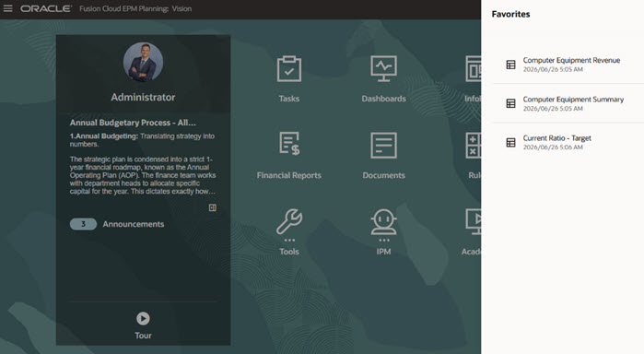This screenshot has height=354, width=644.
Task: Open the hamburger navigator menu
Action: [7, 8]
